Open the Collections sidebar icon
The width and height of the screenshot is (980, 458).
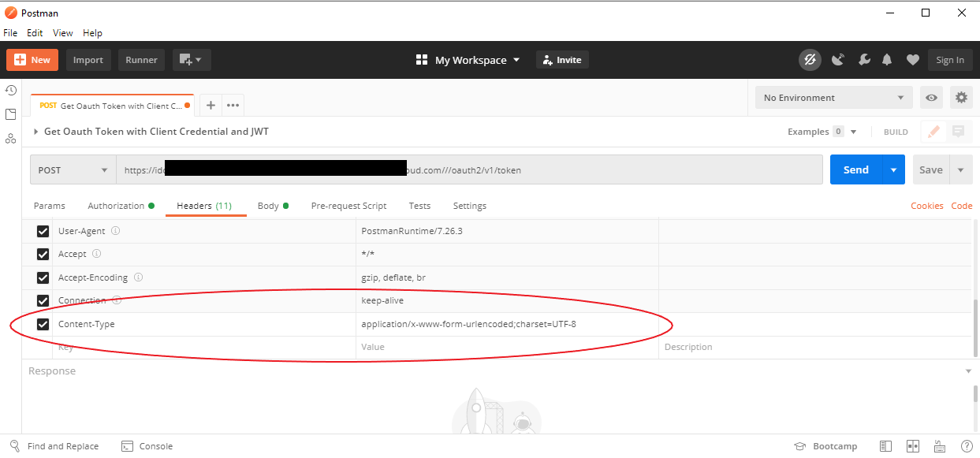pos(11,114)
